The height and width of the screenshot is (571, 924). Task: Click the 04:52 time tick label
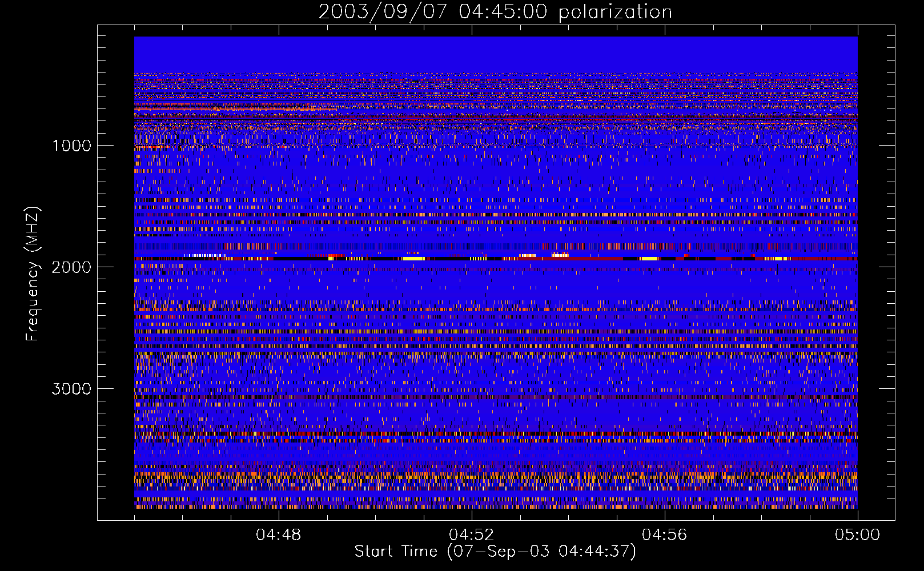pos(472,535)
